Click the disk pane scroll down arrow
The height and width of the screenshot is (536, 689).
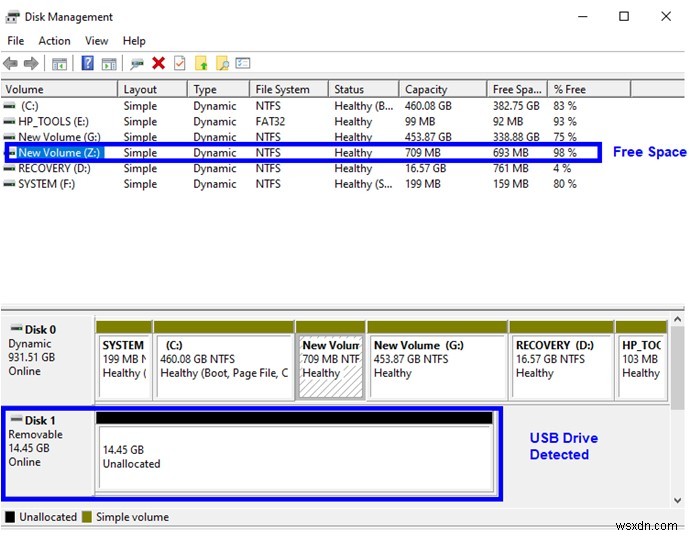(678, 500)
